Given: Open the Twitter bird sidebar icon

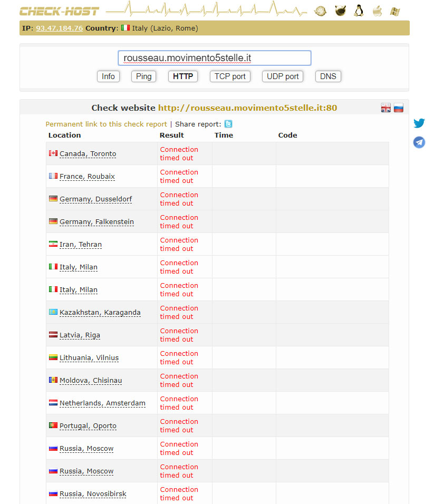Looking at the screenshot, I should point(419,123).
